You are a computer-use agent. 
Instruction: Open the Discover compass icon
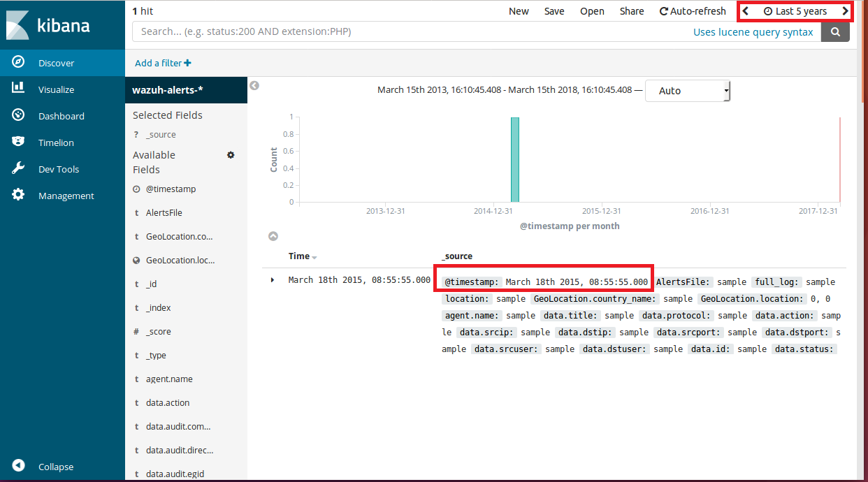click(x=19, y=62)
